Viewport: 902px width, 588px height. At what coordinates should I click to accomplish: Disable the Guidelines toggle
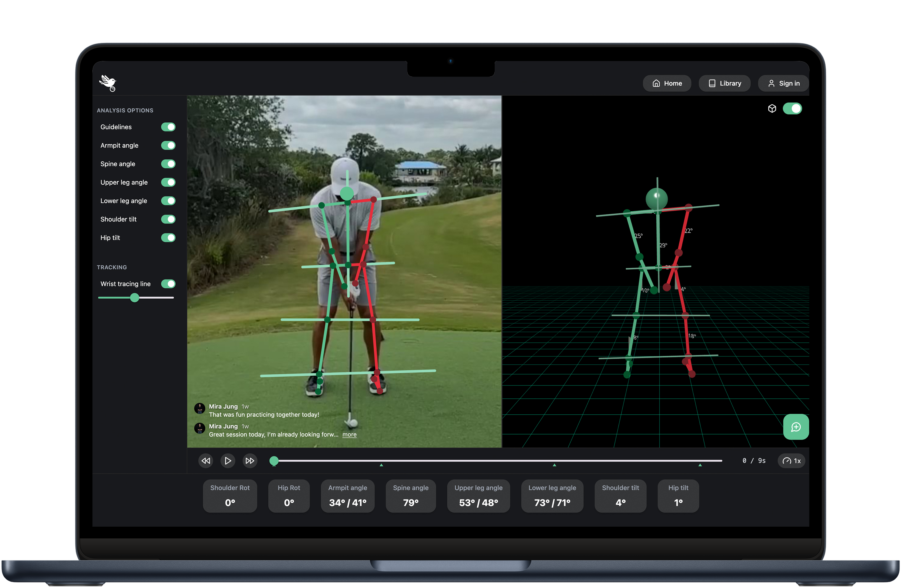[x=168, y=127]
